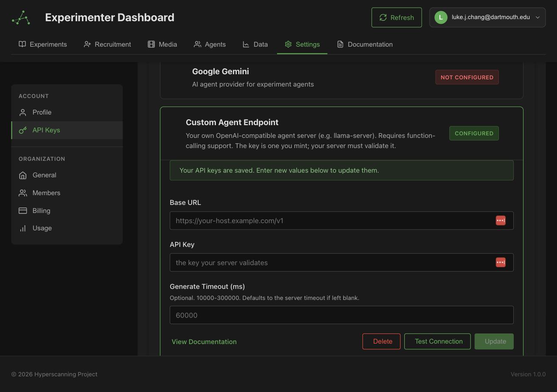
Task: Click the '© 2026 Hyperscanning Project' footer text
Action: coord(54,374)
